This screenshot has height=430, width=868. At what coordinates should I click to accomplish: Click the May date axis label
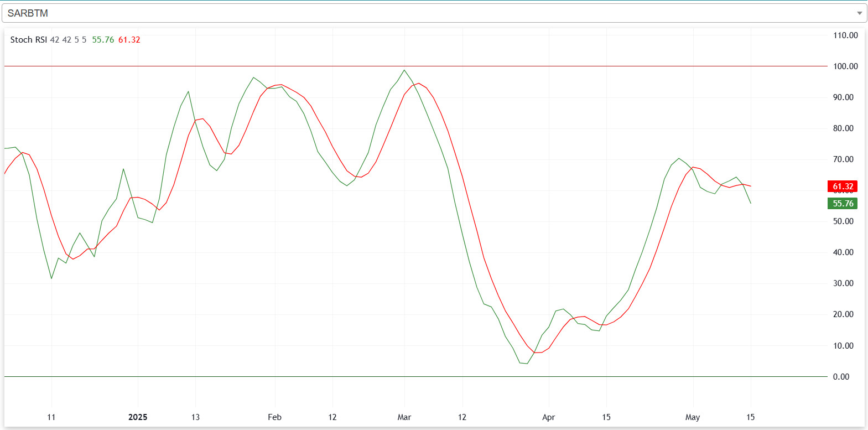coord(693,417)
